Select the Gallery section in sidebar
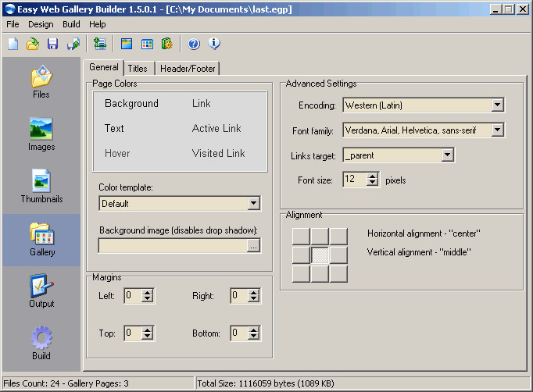 click(x=41, y=240)
